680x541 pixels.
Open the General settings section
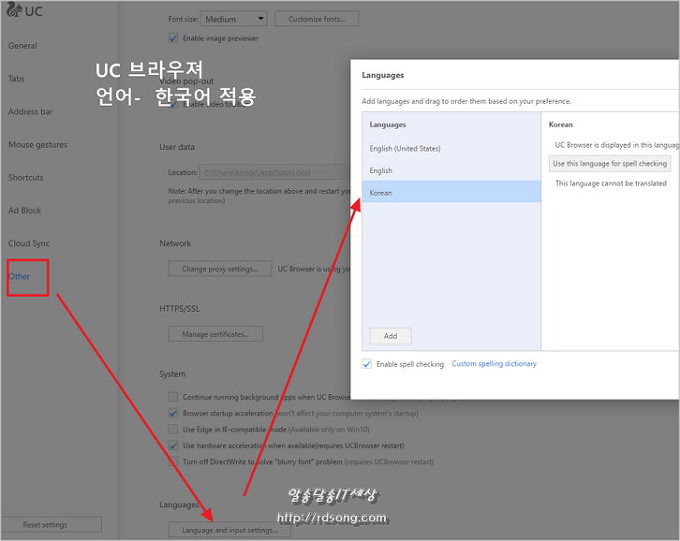23,46
